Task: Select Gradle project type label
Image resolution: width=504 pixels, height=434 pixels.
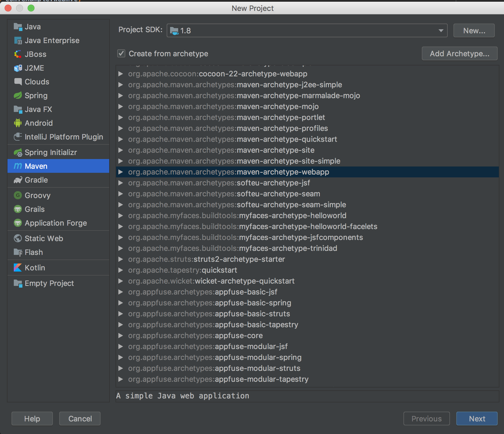Action: click(x=36, y=180)
